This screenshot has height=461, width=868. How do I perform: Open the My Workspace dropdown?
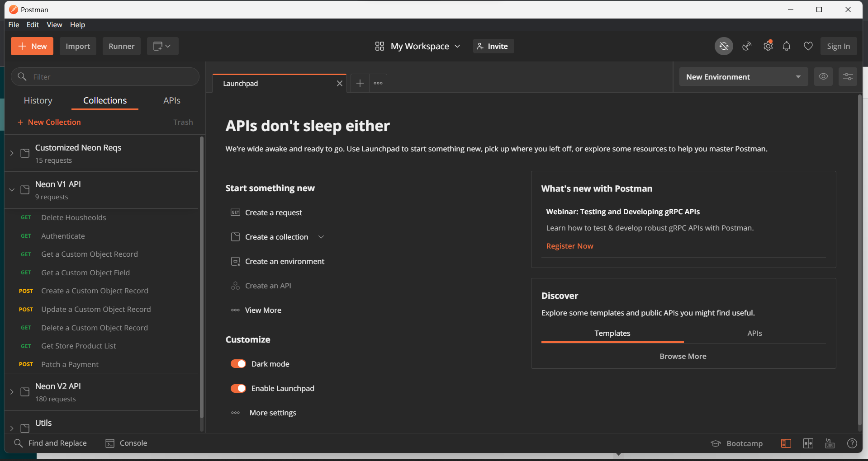[x=417, y=46]
